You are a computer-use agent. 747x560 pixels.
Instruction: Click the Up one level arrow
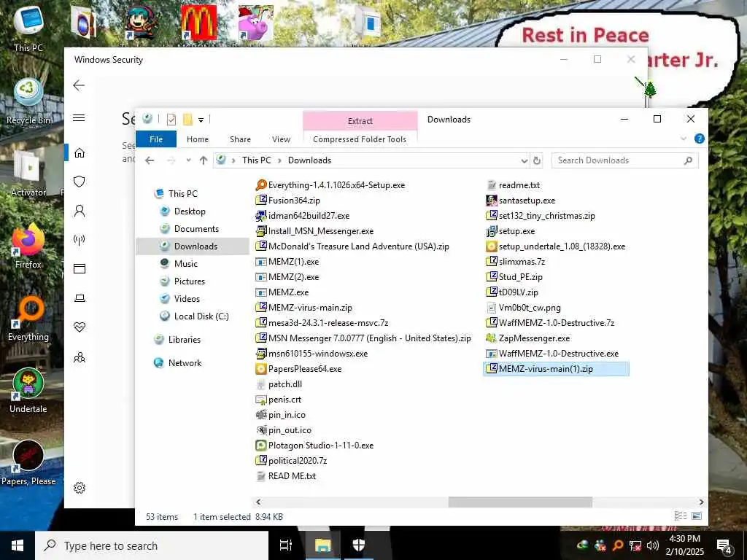[x=204, y=160]
